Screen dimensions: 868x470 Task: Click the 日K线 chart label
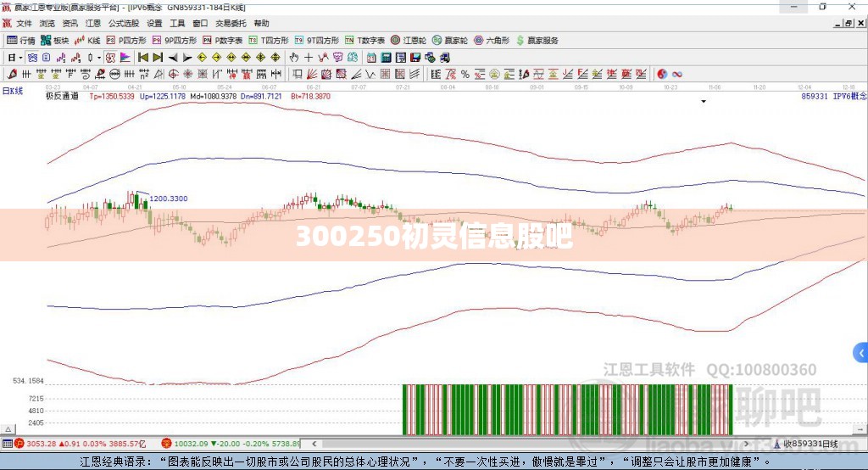click(x=13, y=91)
